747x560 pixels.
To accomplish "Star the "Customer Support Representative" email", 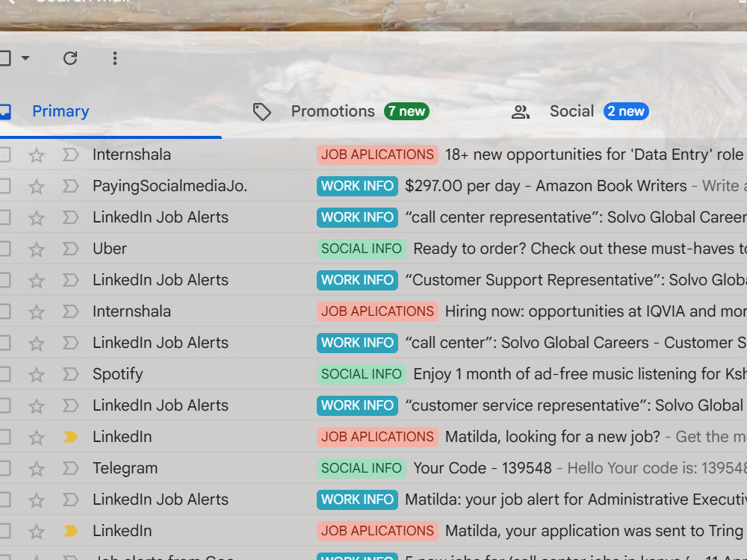I will click(x=37, y=281).
